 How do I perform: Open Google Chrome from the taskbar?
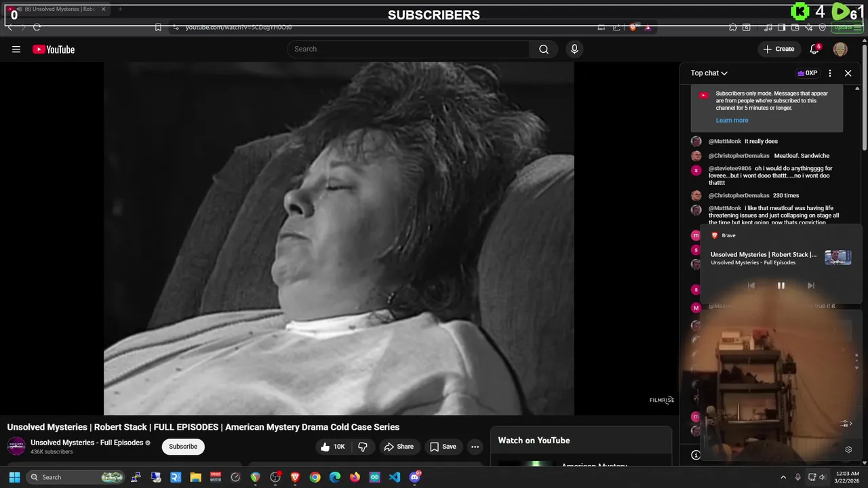[x=315, y=477]
